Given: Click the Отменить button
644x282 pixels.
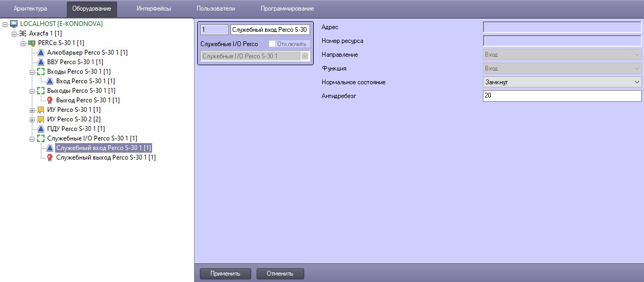Looking at the screenshot, I should (x=280, y=274).
